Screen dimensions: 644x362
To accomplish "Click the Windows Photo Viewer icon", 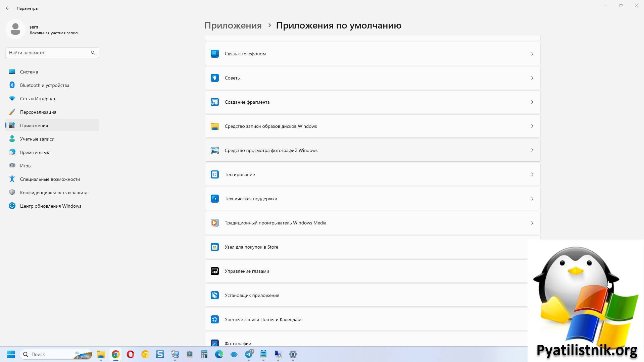I will click(215, 150).
